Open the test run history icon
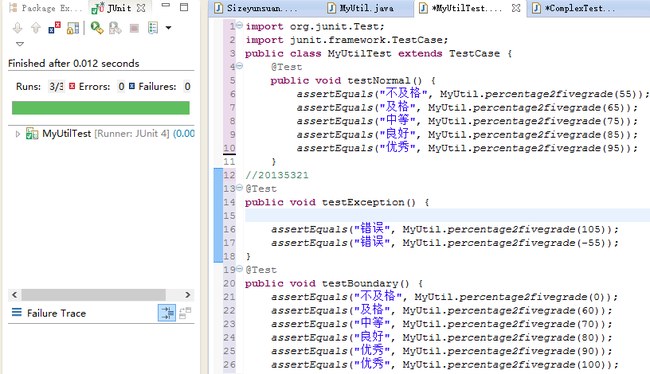Viewport: 650px width, 374px height. pyautogui.click(x=153, y=28)
